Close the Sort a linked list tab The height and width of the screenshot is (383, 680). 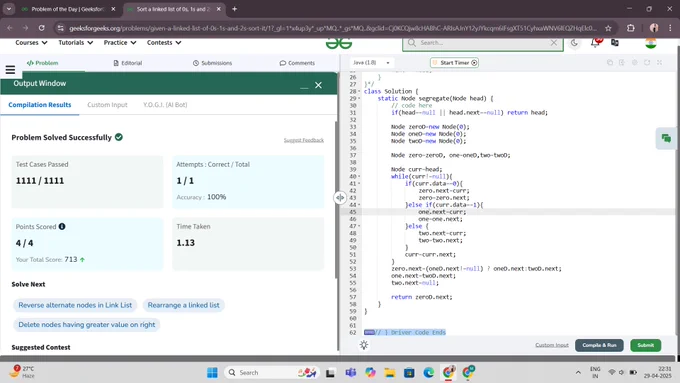[x=219, y=9]
